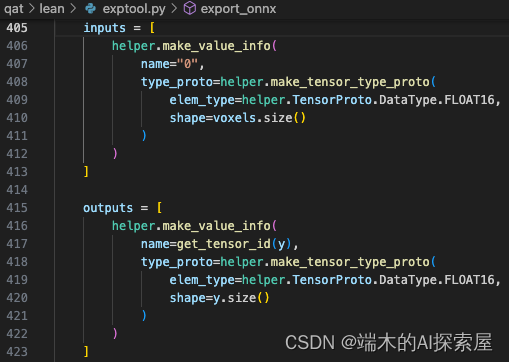The height and width of the screenshot is (362, 509).
Task: Click line number 412 in gutter
Action: (17, 154)
